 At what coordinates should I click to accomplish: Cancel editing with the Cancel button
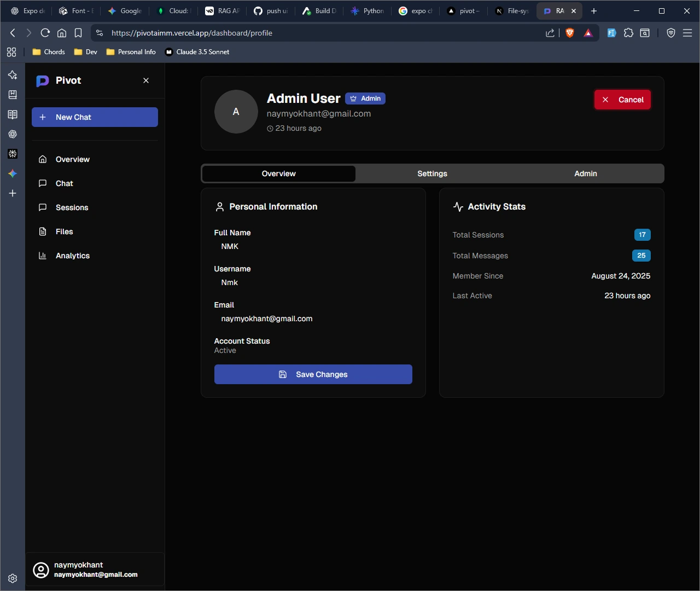pyautogui.click(x=622, y=100)
